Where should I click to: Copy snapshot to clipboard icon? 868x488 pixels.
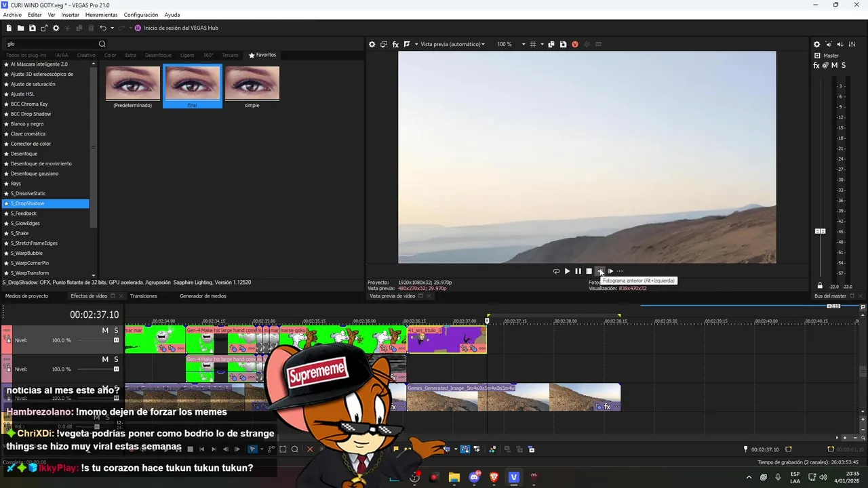(x=551, y=44)
